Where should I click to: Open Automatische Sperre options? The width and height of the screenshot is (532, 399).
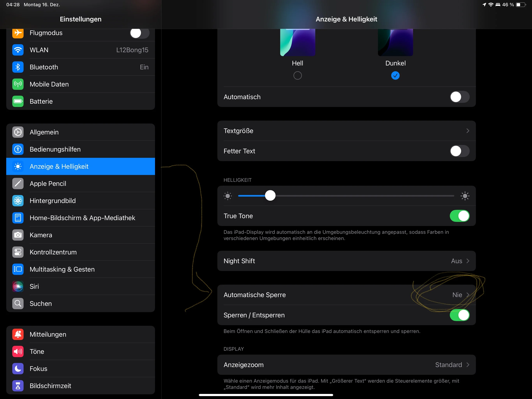pos(346,295)
